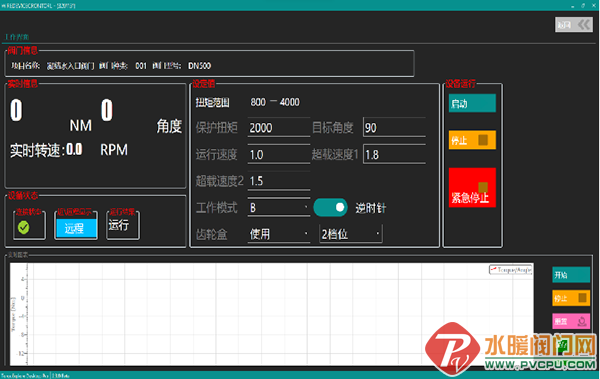This screenshot has height=379, width=600.
Task: Click the 超载速度2 field showing 1.5
Action: 279,181
